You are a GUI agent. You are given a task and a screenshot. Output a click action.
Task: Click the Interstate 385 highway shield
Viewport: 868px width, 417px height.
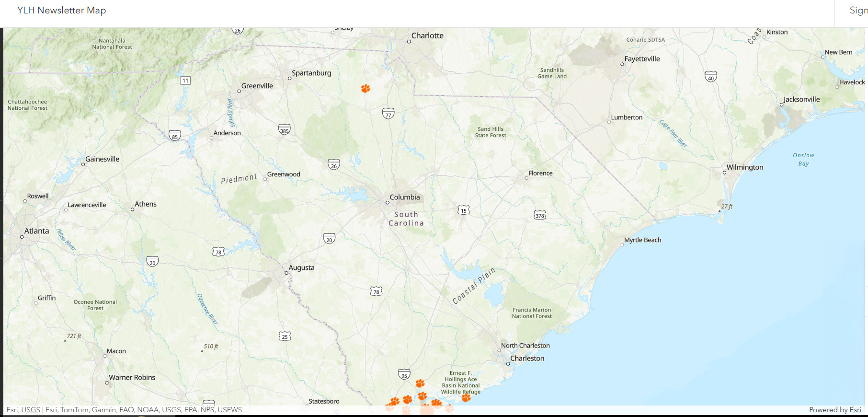(284, 129)
